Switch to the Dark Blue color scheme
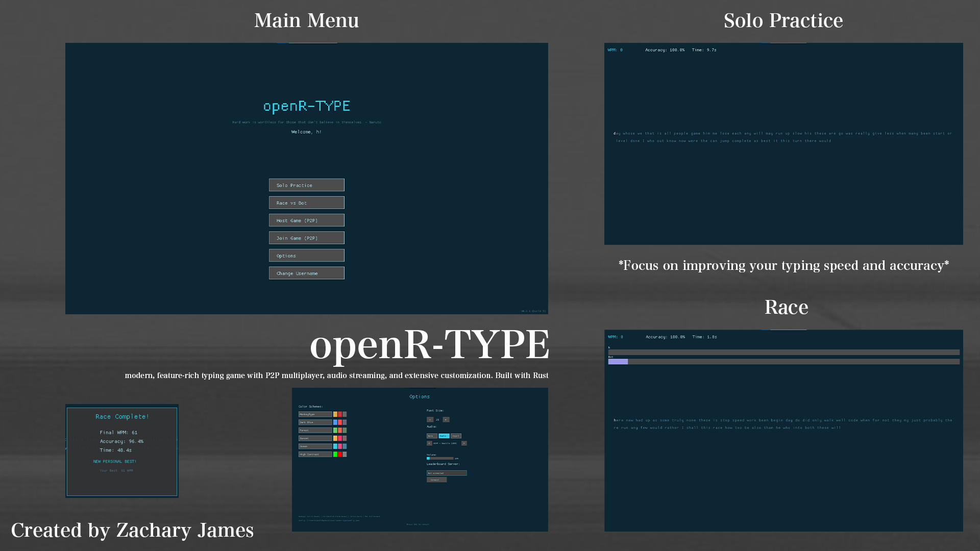 coord(315,422)
